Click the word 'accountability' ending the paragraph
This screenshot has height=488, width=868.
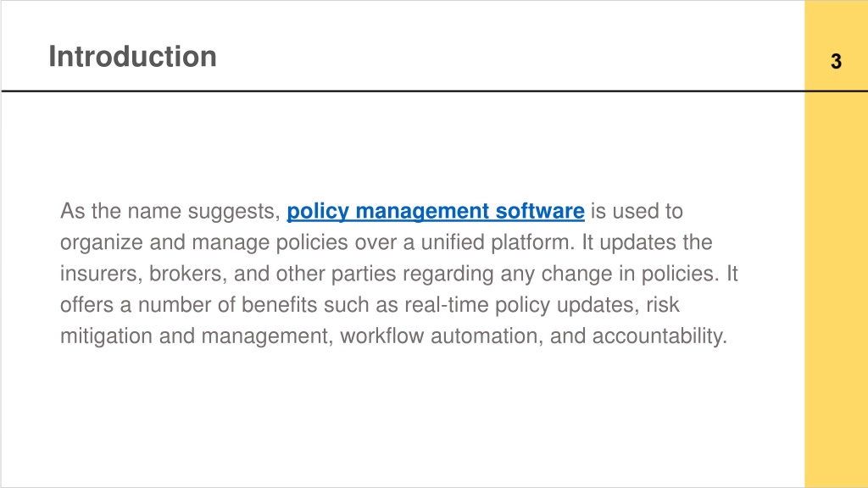click(658, 335)
